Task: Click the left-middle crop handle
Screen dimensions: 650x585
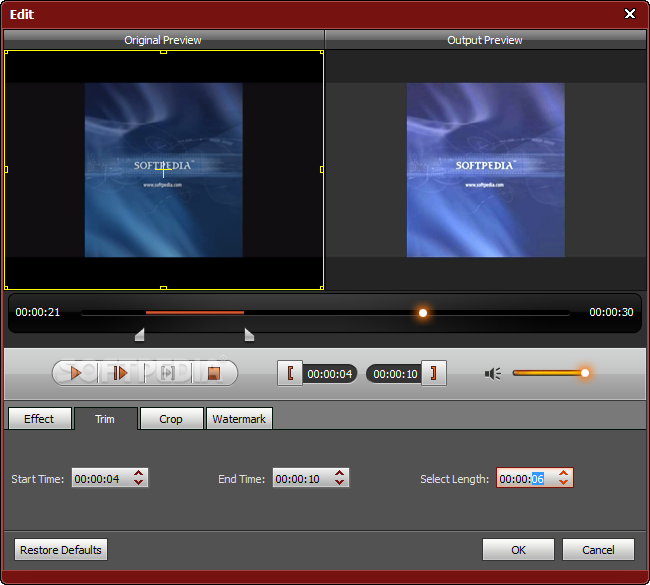Action: (6, 170)
